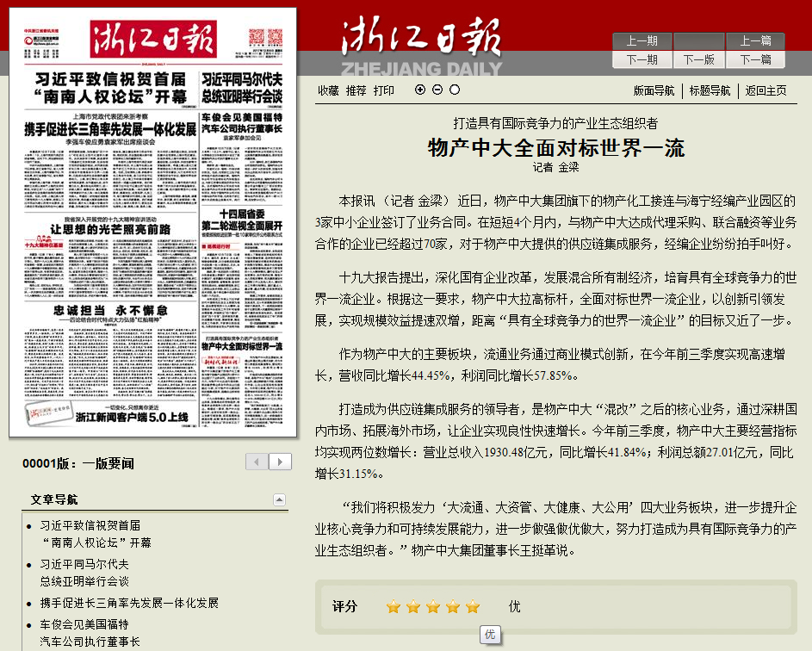This screenshot has width=812, height=651.
Task: Click the zoom in plus icon
Action: click(420, 90)
